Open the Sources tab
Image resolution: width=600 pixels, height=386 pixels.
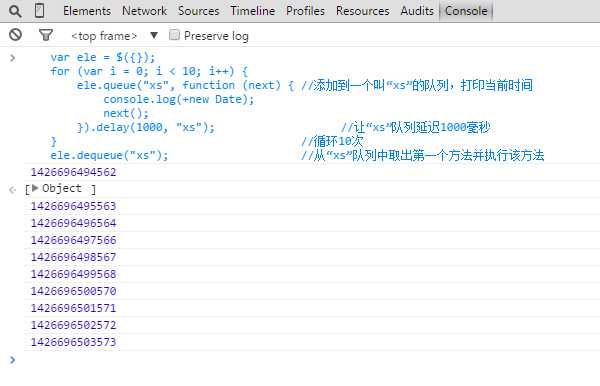tap(199, 11)
